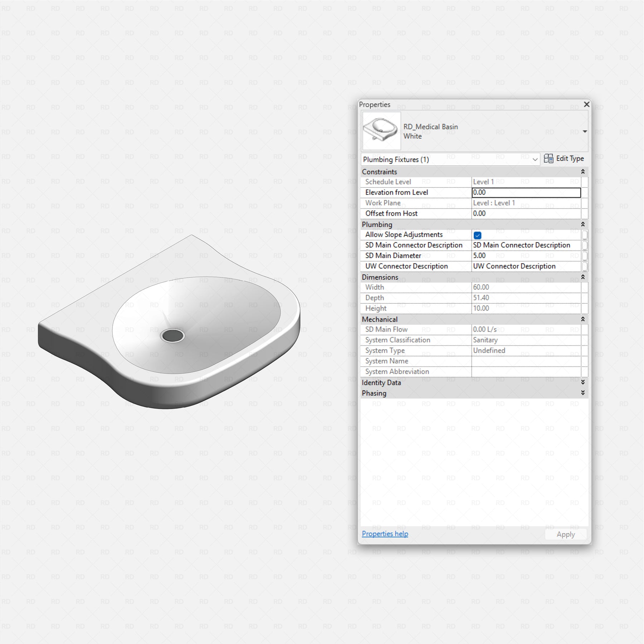Toggle the Allow Slope Adjustments checkbox
The image size is (644, 644).
(477, 235)
